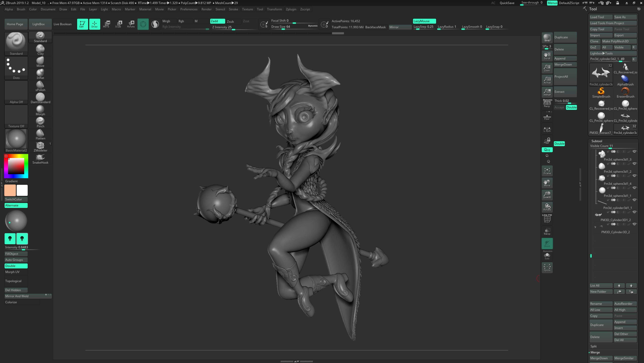Image resolution: width=644 pixels, height=363 pixels.
Task: Toggle LazyMouse on or off
Action: tap(424, 21)
